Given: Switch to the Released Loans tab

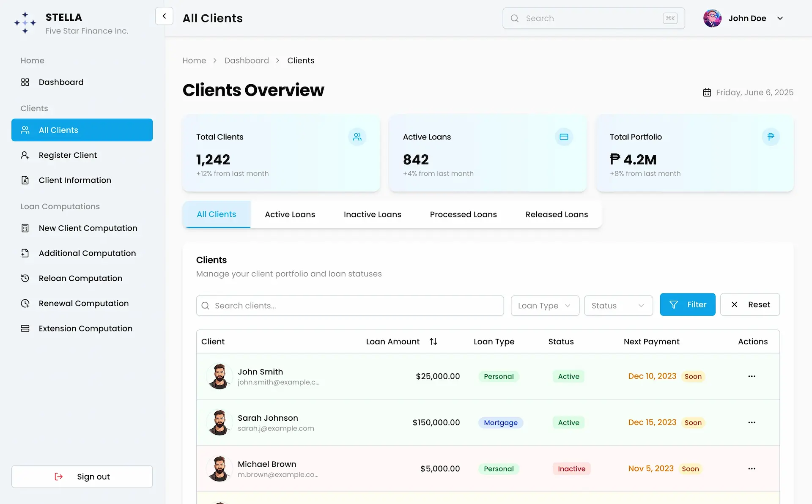Looking at the screenshot, I should (557, 214).
